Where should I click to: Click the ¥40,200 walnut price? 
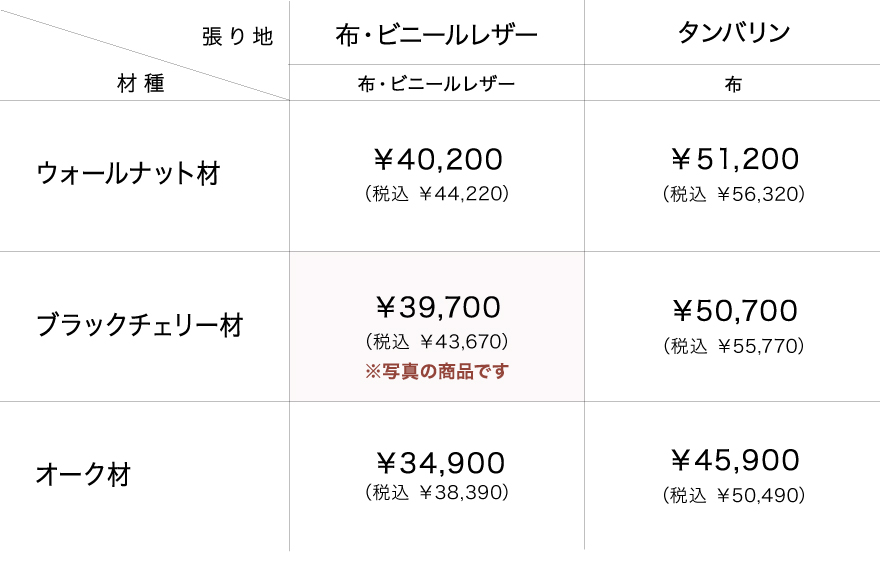coord(437,160)
